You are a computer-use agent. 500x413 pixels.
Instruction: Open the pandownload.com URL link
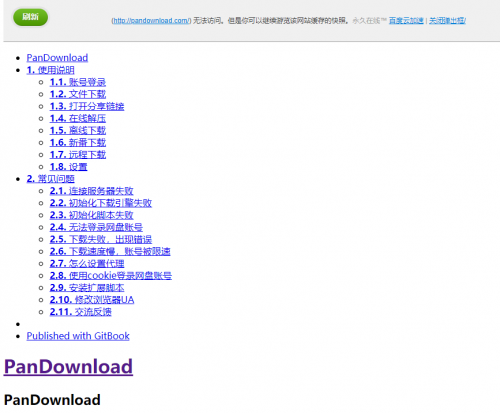point(151,21)
